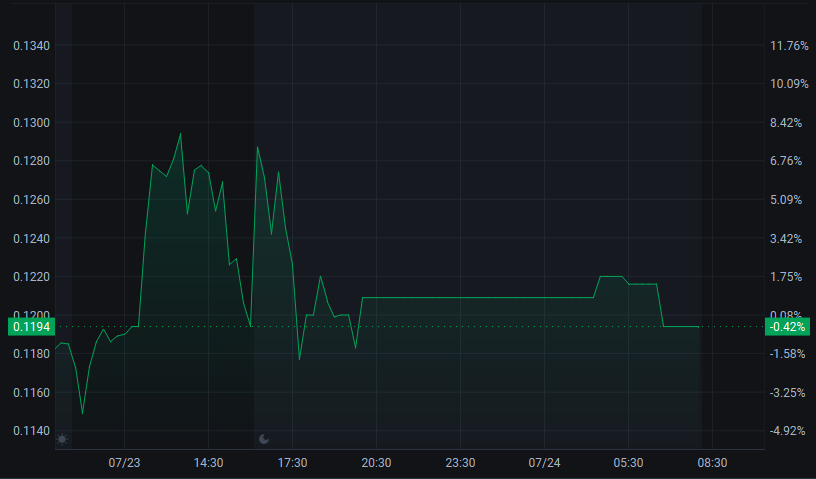Screen dimensions: 816x479
Task: Click the 0.1240 price axis label
Action: point(31,238)
